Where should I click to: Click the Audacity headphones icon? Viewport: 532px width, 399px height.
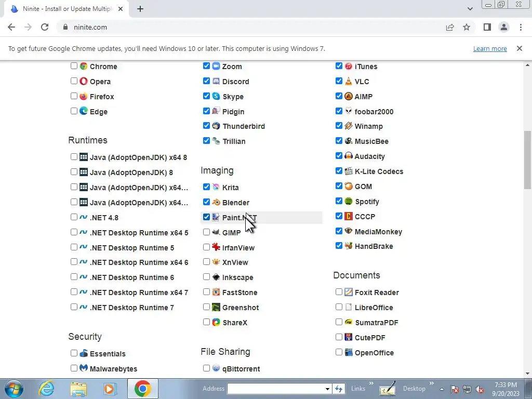(349, 156)
